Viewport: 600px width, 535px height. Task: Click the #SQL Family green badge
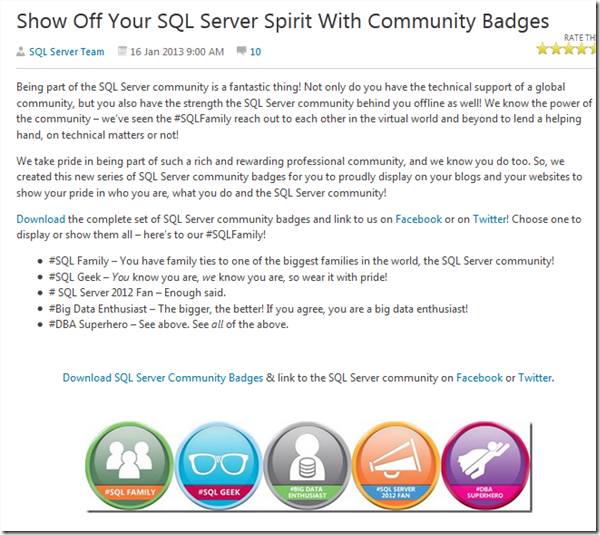pyautogui.click(x=129, y=466)
